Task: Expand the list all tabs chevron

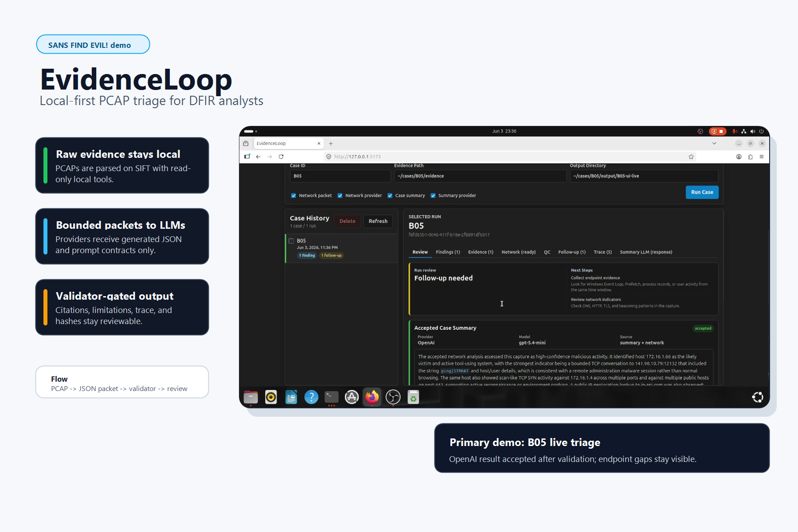Action: (x=714, y=144)
